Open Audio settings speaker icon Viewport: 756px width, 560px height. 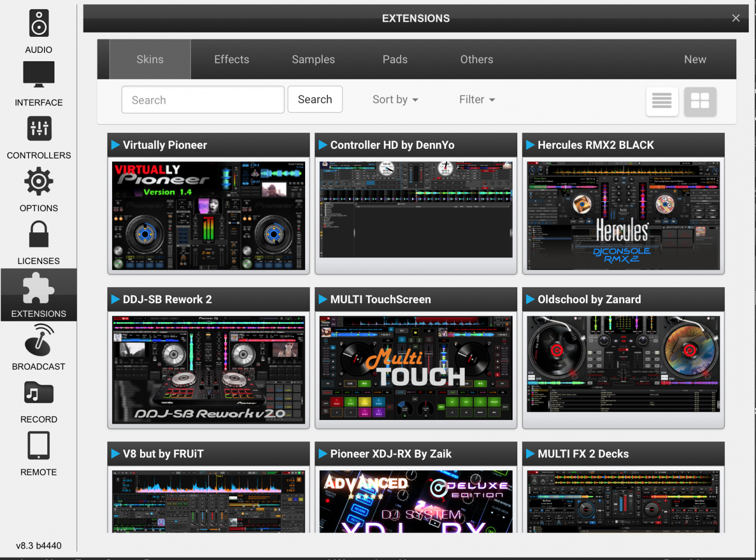tap(39, 23)
